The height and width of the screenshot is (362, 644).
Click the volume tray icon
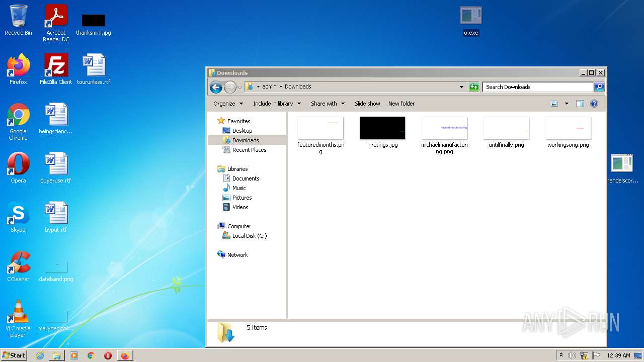pos(572,355)
